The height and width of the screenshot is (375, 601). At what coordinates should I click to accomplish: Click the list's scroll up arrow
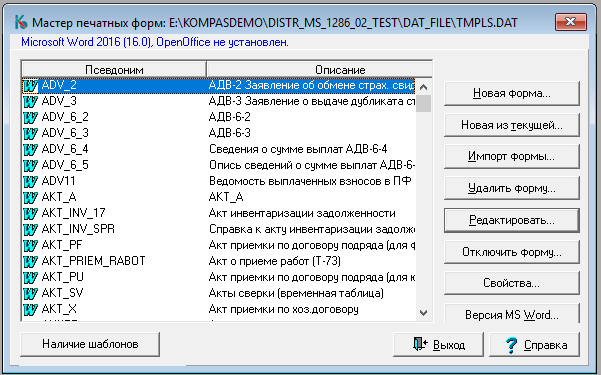(x=424, y=87)
